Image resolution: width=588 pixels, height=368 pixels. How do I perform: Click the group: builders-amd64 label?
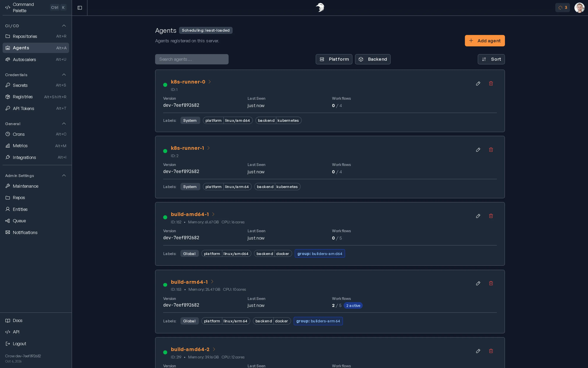[x=320, y=254]
